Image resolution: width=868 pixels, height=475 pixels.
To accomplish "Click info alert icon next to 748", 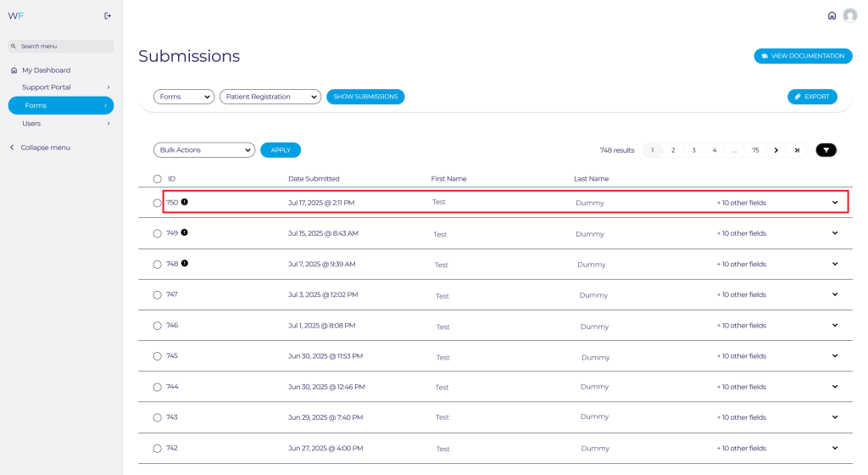I will tap(185, 264).
